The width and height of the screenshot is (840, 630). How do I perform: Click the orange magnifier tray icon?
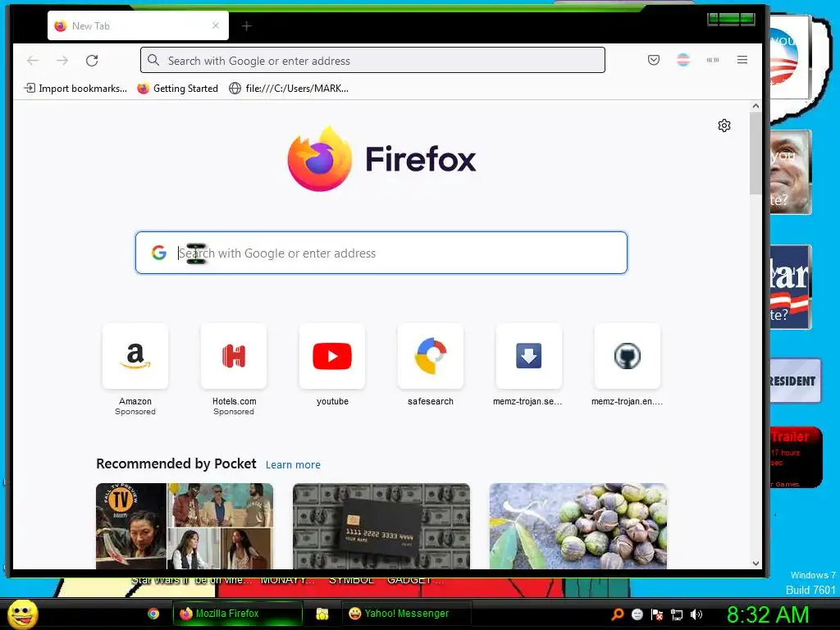click(618, 614)
